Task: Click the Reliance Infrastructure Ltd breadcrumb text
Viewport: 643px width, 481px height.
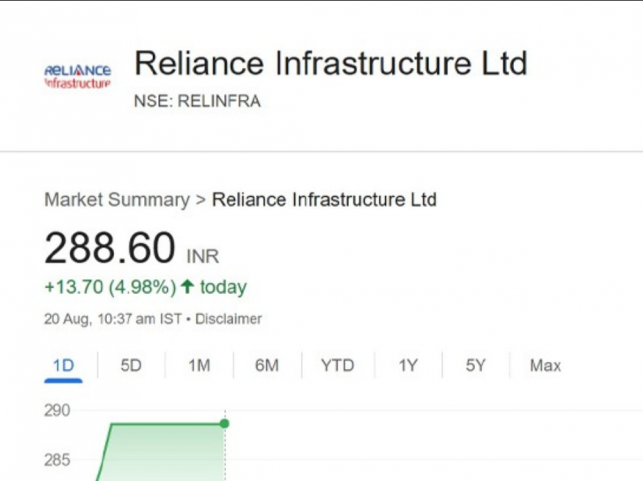Action: pyautogui.click(x=325, y=200)
